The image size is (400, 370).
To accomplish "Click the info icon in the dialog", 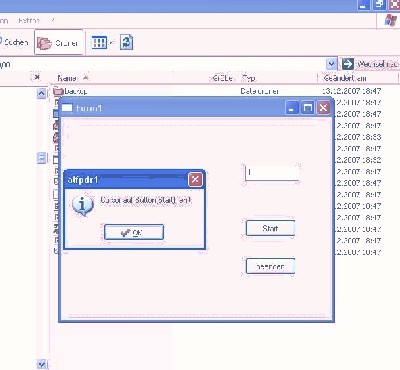I will coord(82,205).
